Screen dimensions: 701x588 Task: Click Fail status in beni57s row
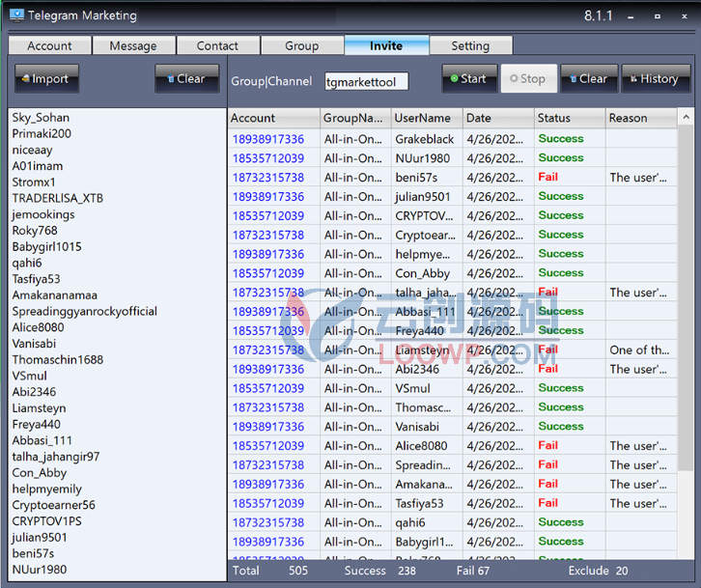pos(548,177)
